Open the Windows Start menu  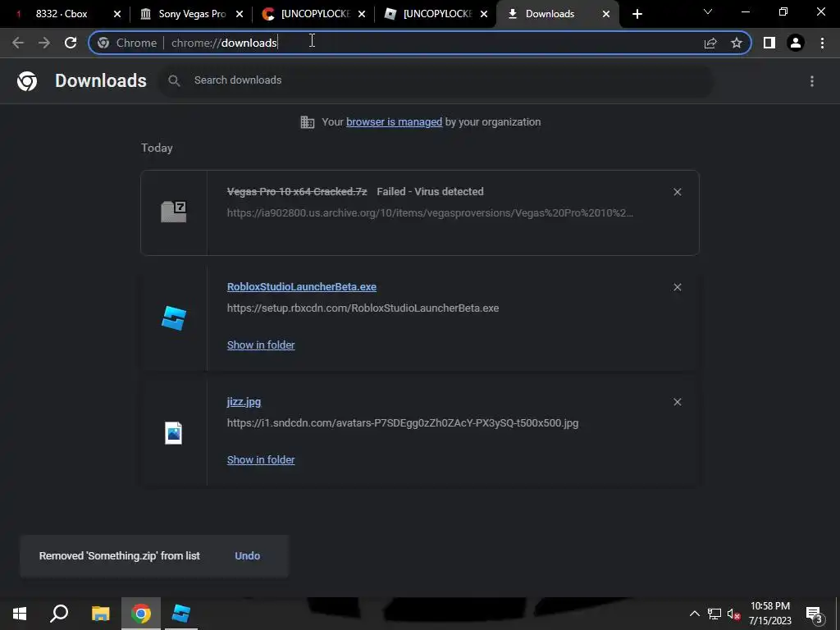[20, 614]
